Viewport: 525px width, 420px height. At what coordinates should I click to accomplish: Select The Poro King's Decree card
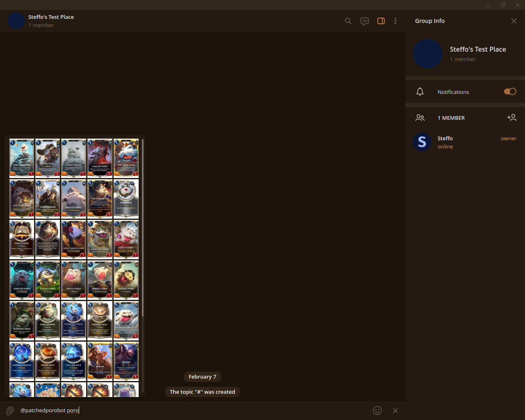(x=48, y=239)
